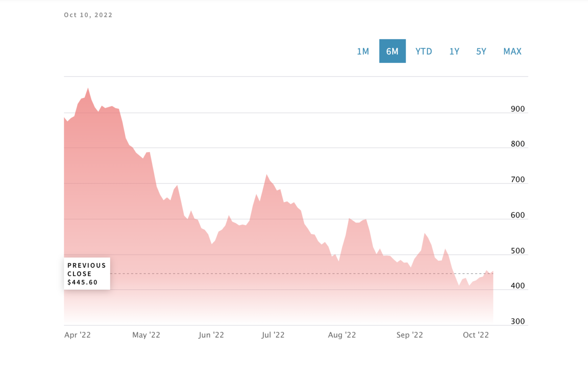Click the Jun '22 axis label

tap(211, 335)
